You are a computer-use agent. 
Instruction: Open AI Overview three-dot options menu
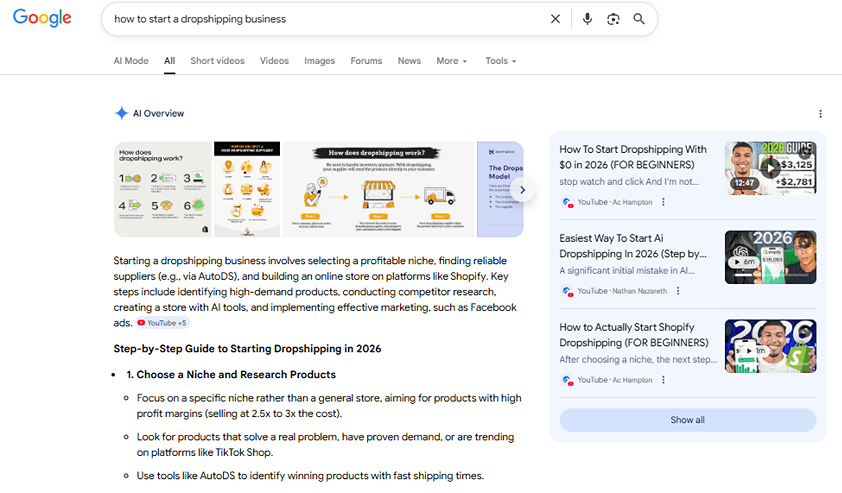(x=820, y=113)
